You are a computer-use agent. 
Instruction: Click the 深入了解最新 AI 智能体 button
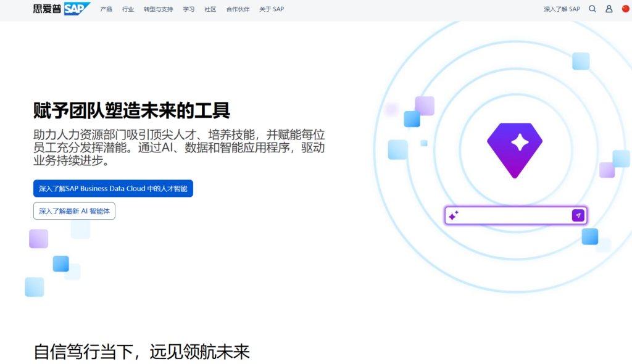(74, 210)
